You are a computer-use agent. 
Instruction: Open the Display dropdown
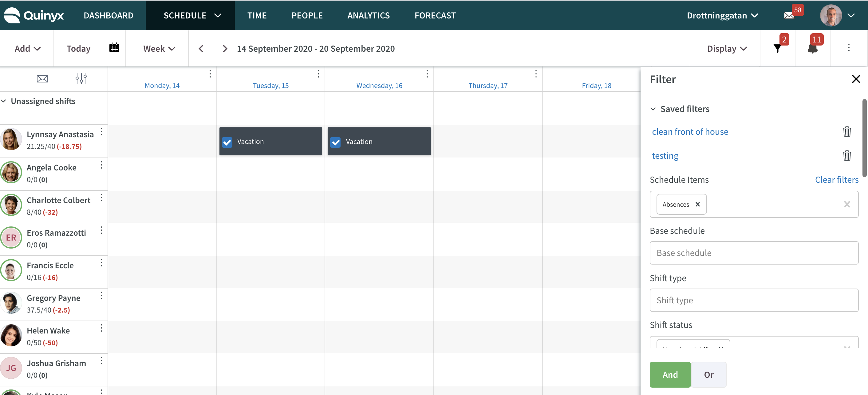click(727, 49)
